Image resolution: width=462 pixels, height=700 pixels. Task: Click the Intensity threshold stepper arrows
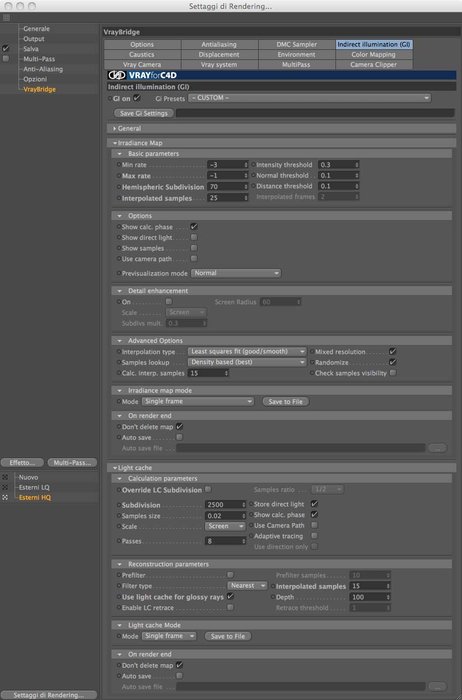click(357, 165)
